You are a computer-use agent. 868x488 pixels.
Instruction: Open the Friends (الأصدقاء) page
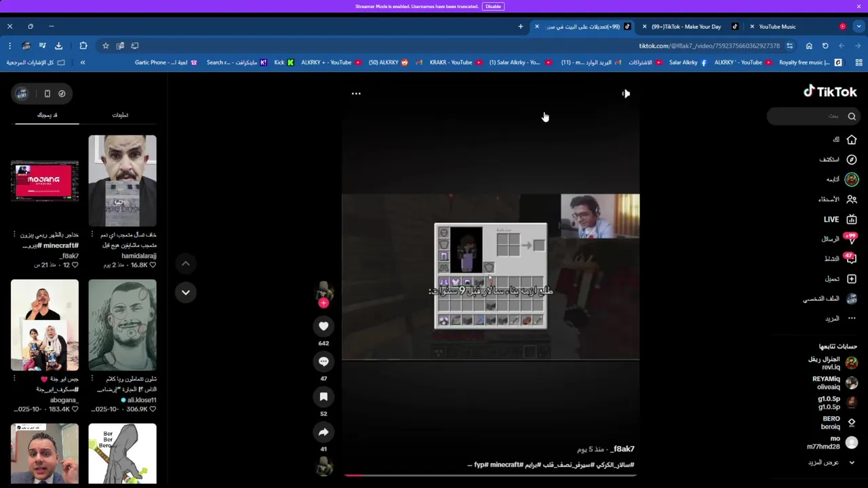pos(838,199)
